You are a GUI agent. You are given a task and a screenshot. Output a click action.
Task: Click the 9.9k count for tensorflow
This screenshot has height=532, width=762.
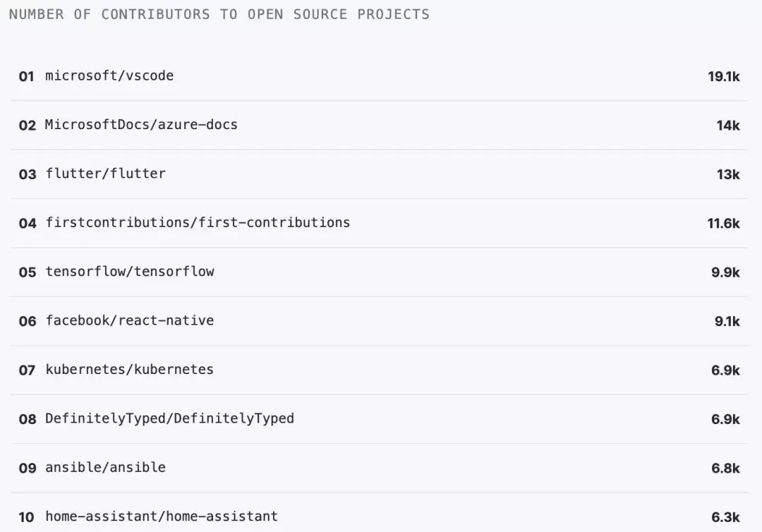(725, 272)
